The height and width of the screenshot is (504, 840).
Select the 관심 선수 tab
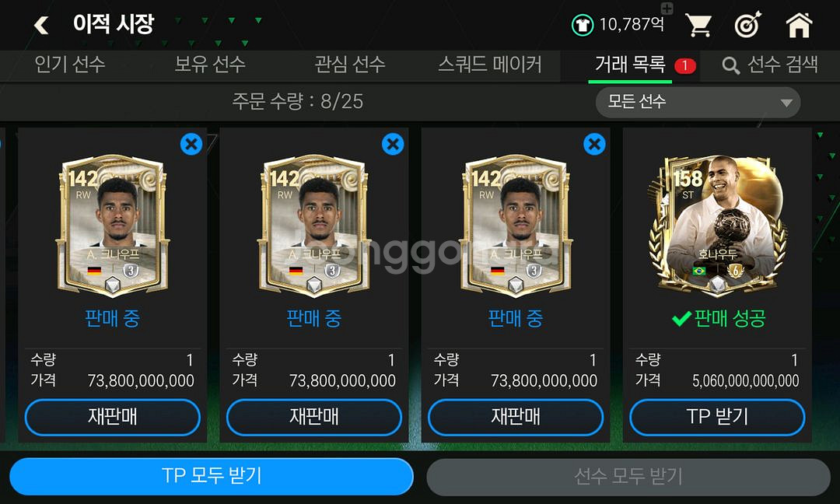coord(350,65)
